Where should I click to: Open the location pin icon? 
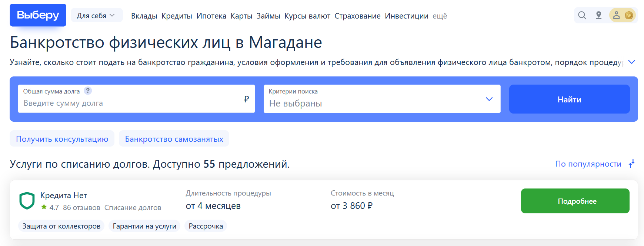point(598,15)
